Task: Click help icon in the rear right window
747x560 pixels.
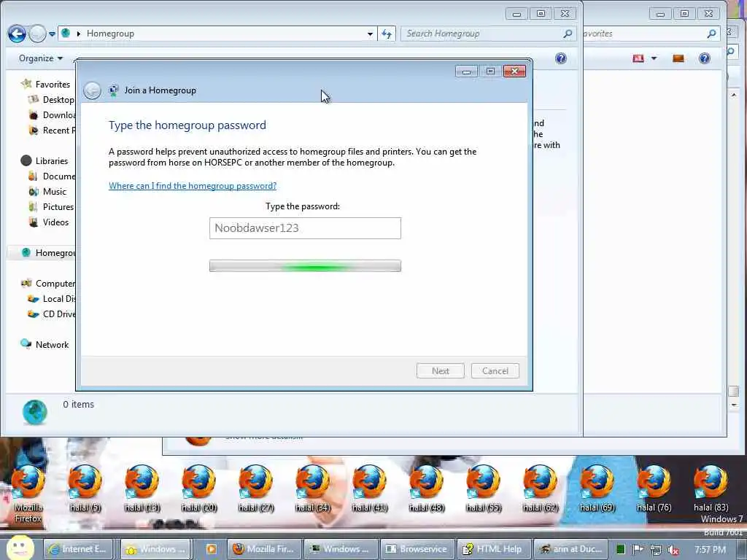Action: (704, 58)
